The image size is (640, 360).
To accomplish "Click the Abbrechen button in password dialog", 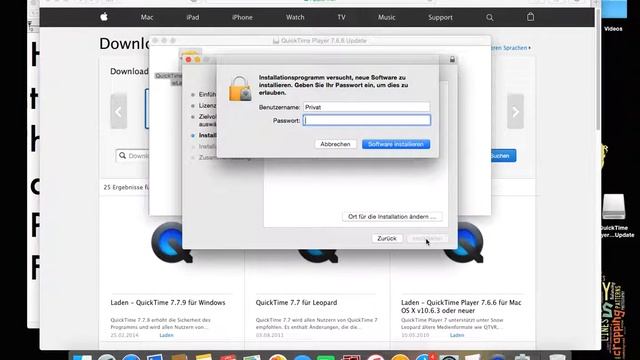I will [x=335, y=144].
